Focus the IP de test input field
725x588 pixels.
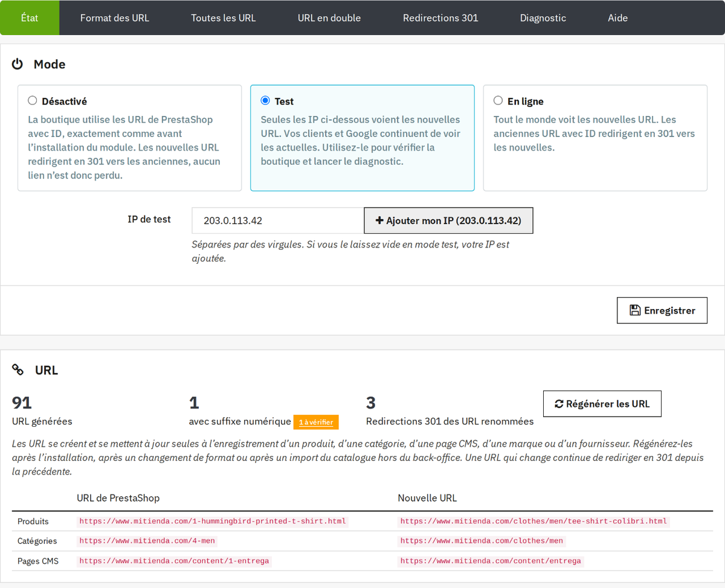[x=278, y=220]
